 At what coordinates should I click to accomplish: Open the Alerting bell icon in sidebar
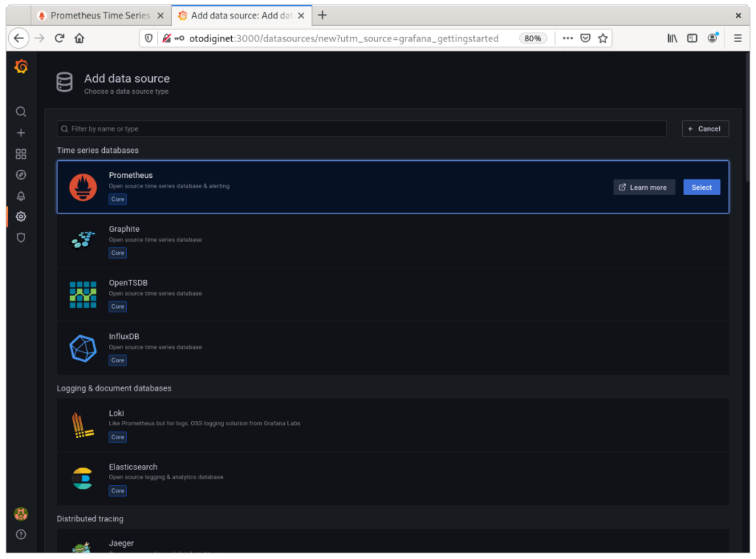pos(21,196)
